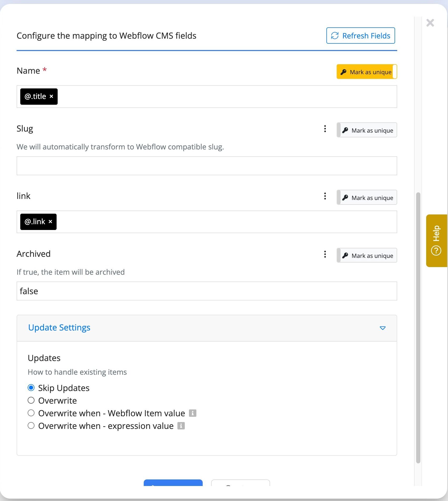Open the three-dot menu for Archived

pyautogui.click(x=325, y=254)
